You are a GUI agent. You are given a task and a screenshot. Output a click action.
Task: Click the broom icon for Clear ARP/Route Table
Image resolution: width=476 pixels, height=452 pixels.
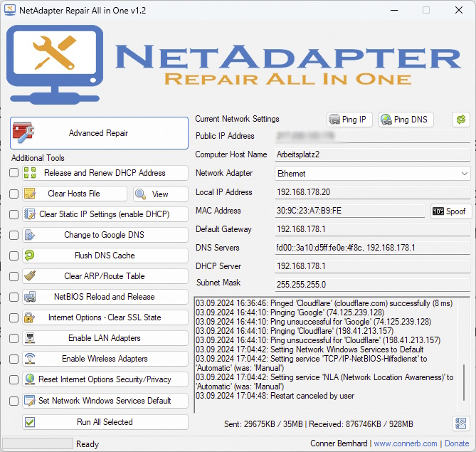click(30, 276)
